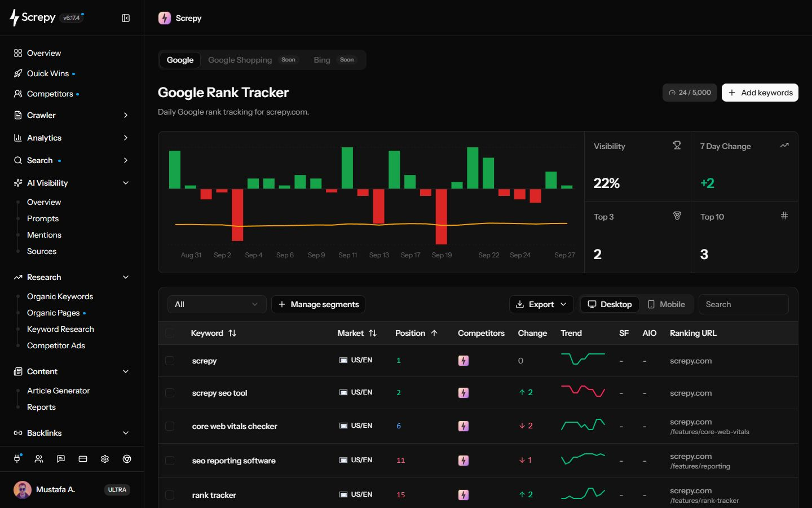
Task: Open the billing card icon
Action: point(83,459)
